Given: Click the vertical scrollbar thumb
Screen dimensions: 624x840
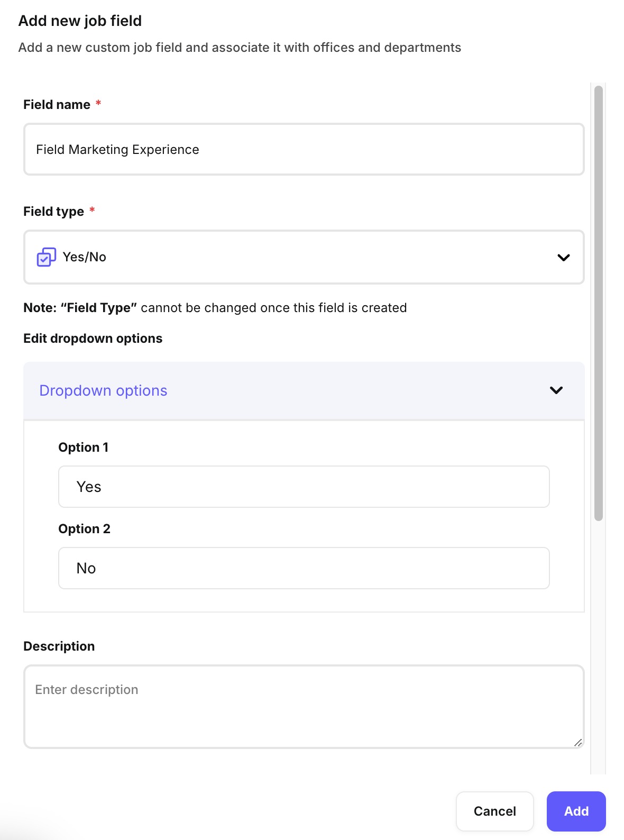Looking at the screenshot, I should click(x=599, y=303).
